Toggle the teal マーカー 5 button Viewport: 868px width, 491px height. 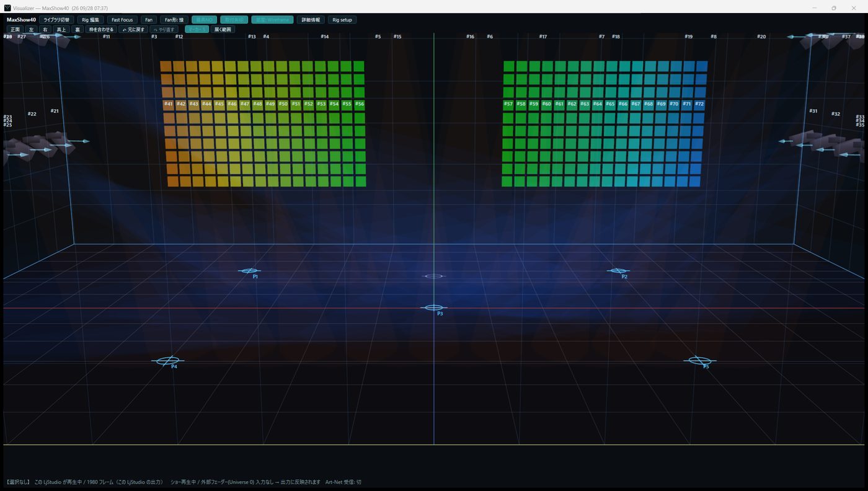coord(197,29)
